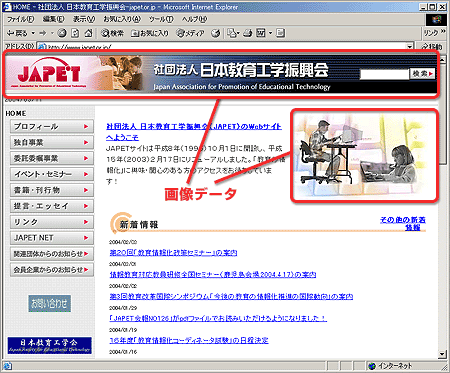Select the プロフィール sidebar menu item
Screen dimensions: 450x373
pyautogui.click(x=52, y=127)
